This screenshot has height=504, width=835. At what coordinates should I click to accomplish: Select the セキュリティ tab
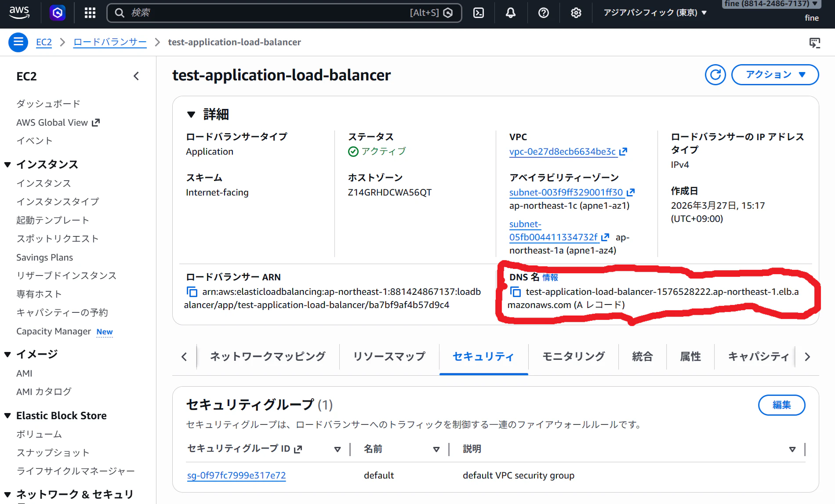tap(483, 356)
